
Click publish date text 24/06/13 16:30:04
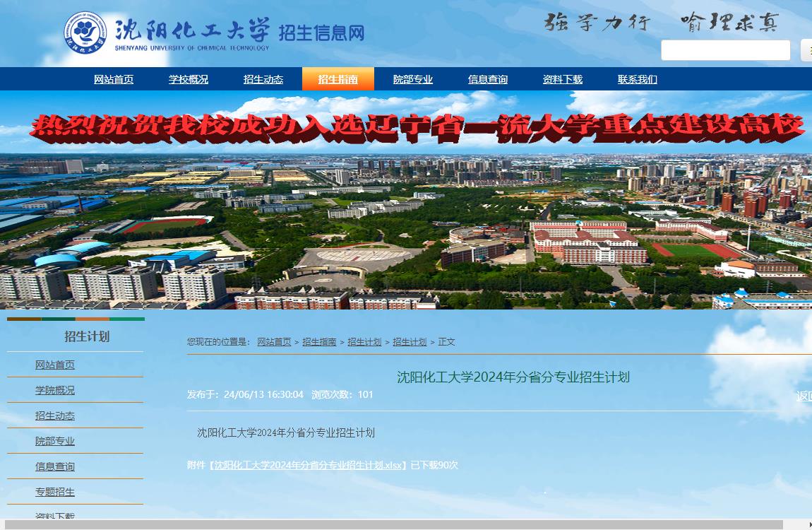263,395
